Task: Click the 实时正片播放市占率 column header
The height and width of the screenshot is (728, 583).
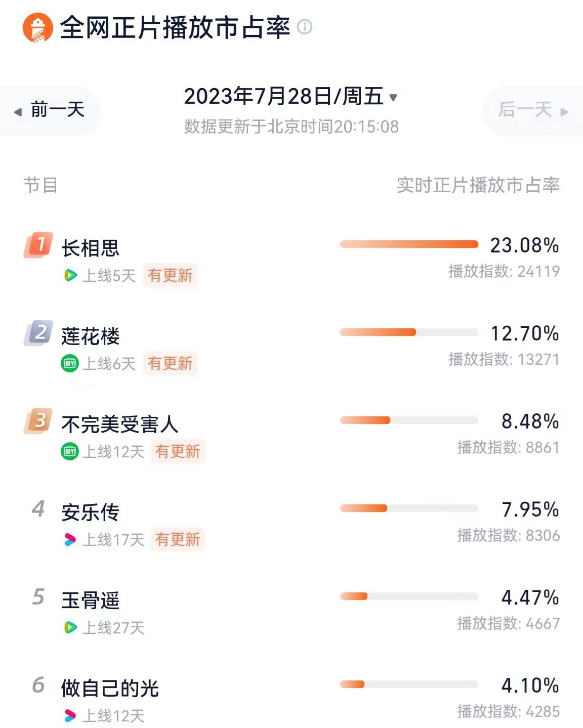Action: tap(478, 185)
